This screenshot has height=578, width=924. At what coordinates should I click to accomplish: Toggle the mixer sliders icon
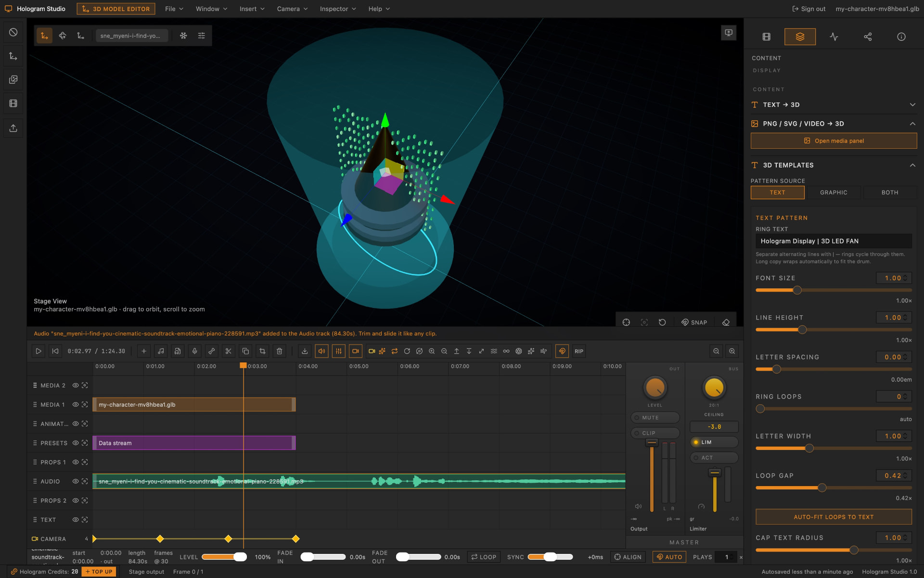pyautogui.click(x=339, y=351)
